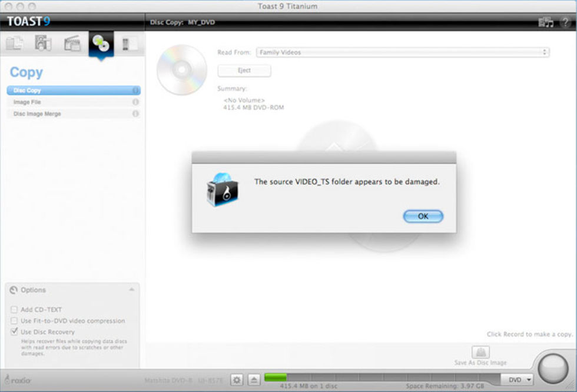Open recorder settings gear icon
The height and width of the screenshot is (392, 577).
237,380
